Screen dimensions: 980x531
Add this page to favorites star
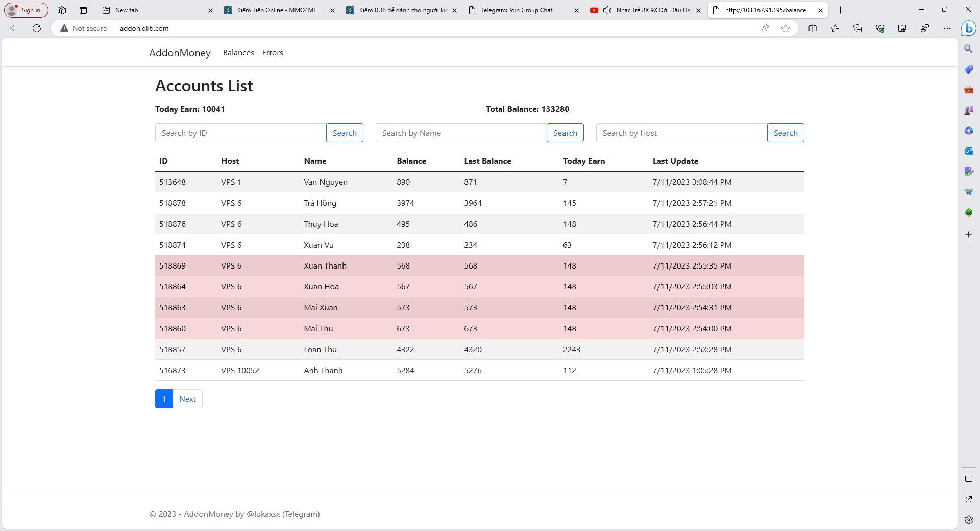click(x=786, y=28)
